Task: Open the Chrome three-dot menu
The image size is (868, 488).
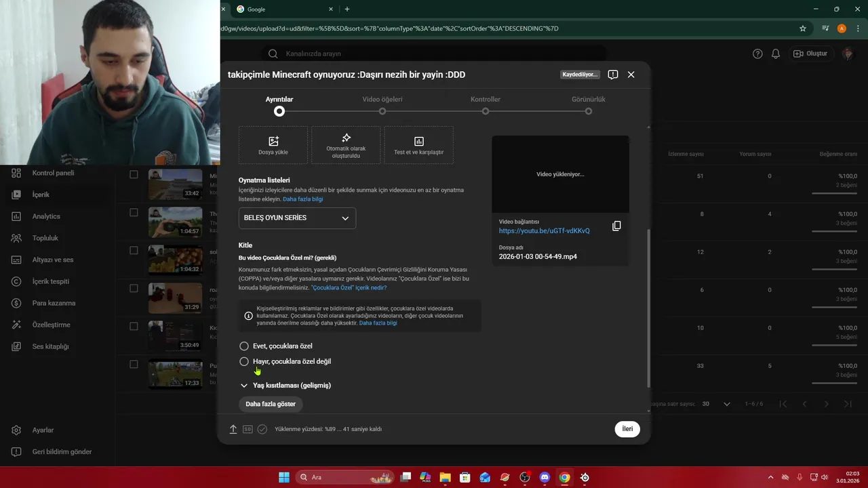Action: click(858, 28)
